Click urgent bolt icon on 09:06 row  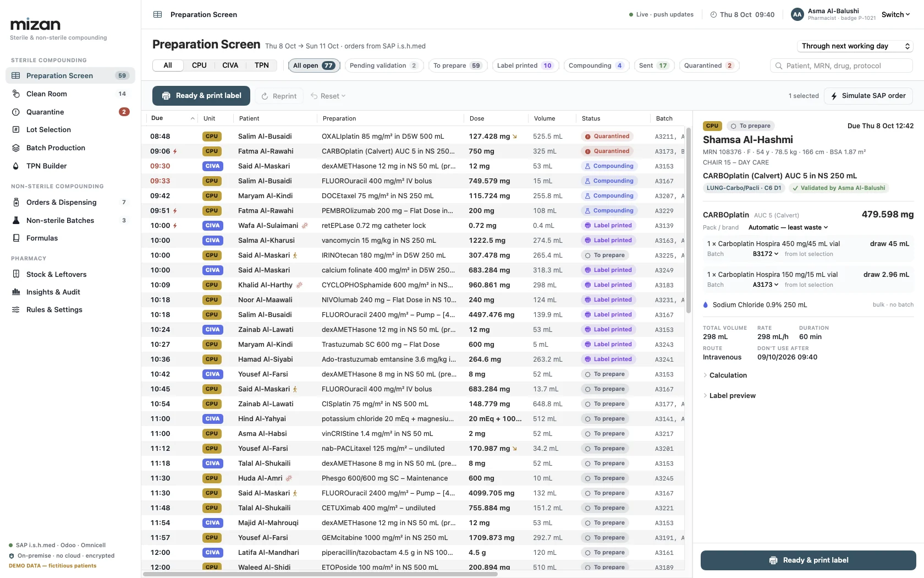(175, 151)
